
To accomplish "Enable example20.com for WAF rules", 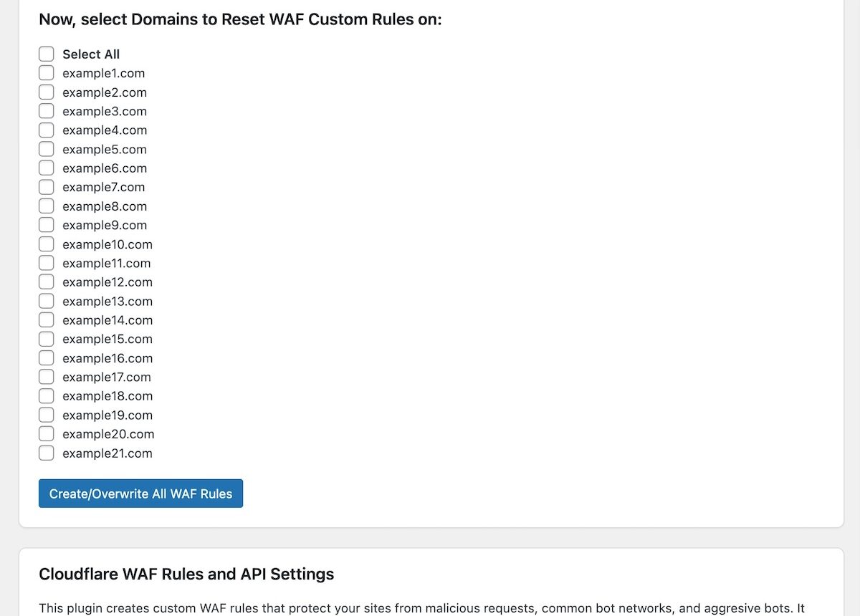I will tap(46, 433).
